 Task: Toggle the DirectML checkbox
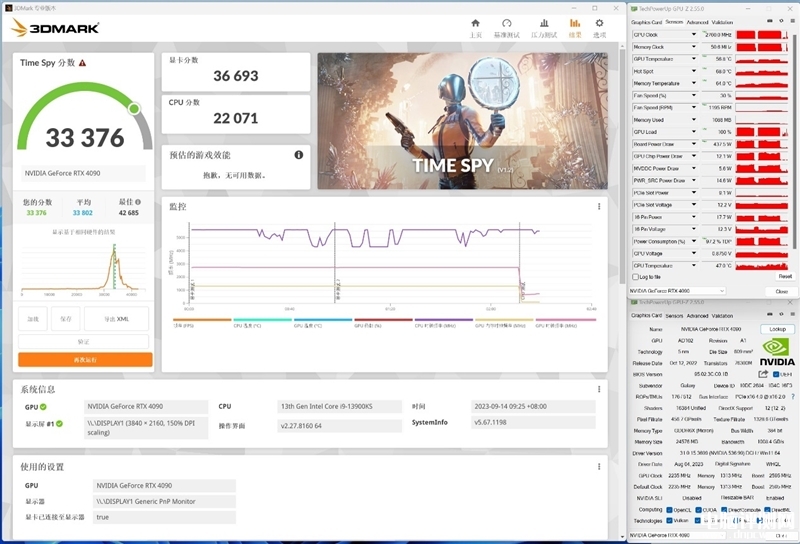(x=767, y=510)
